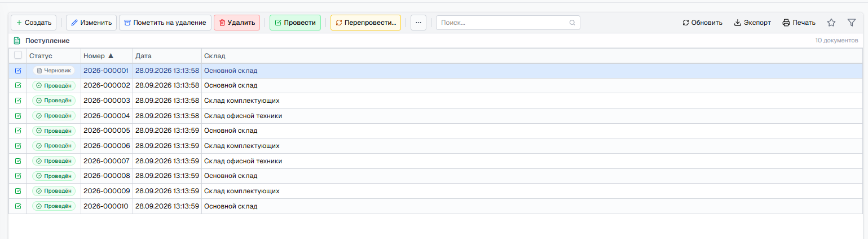This screenshot has width=868, height=239.
Task: Click the red Удалить button
Action: pos(237,23)
